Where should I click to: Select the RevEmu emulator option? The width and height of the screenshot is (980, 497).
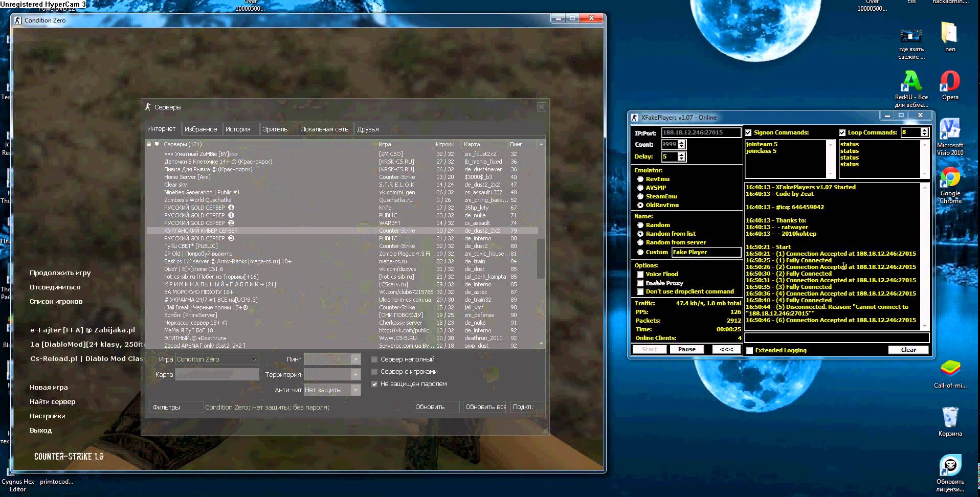click(640, 179)
